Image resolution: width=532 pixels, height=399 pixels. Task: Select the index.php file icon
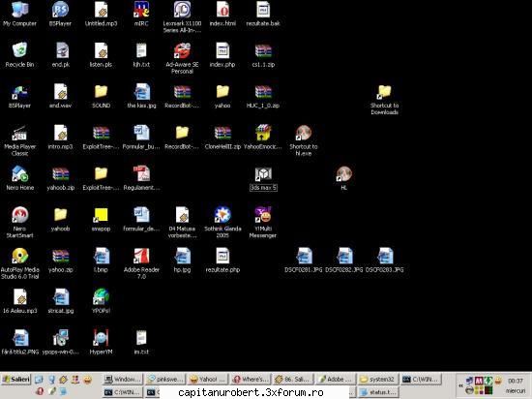[222, 50]
